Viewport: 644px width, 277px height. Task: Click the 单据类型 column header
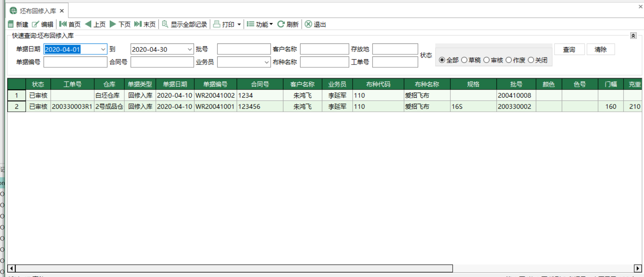pos(140,84)
